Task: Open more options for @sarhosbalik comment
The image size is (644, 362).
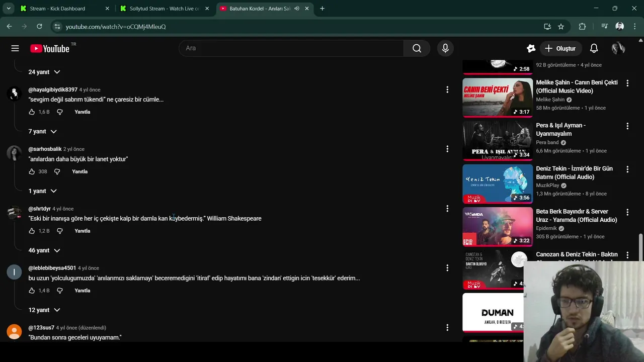Action: [x=447, y=149]
